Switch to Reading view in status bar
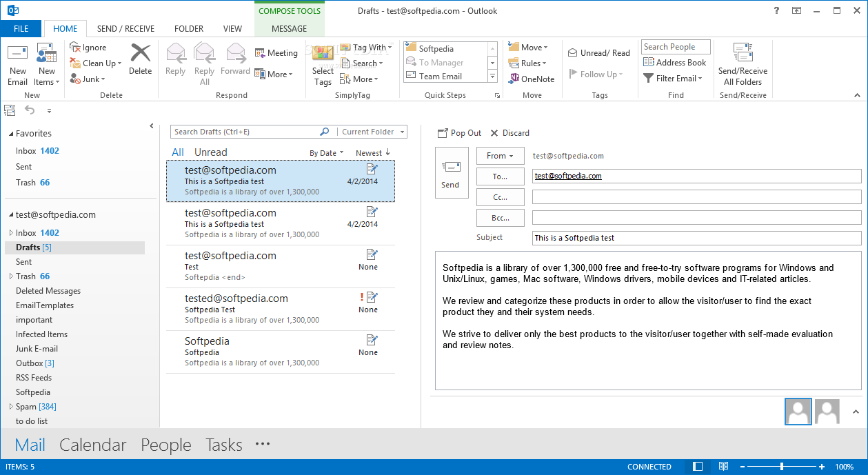 723,467
